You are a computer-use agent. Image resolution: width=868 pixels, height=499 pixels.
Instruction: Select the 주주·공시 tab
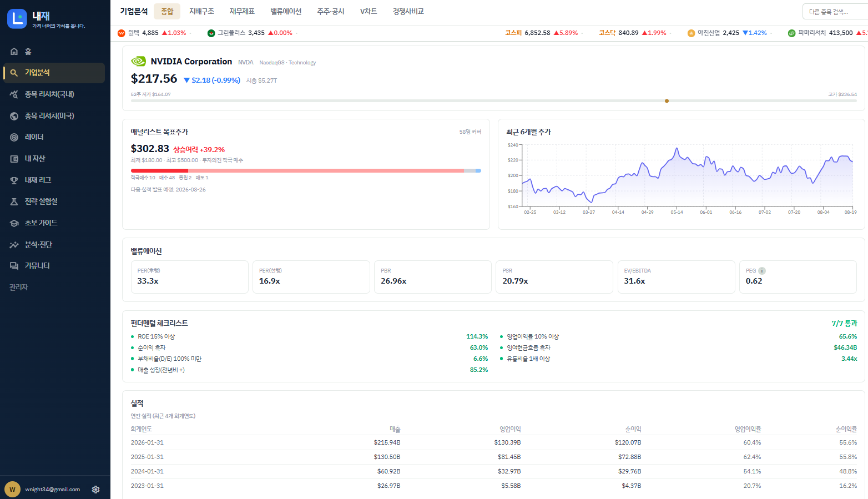tap(331, 11)
